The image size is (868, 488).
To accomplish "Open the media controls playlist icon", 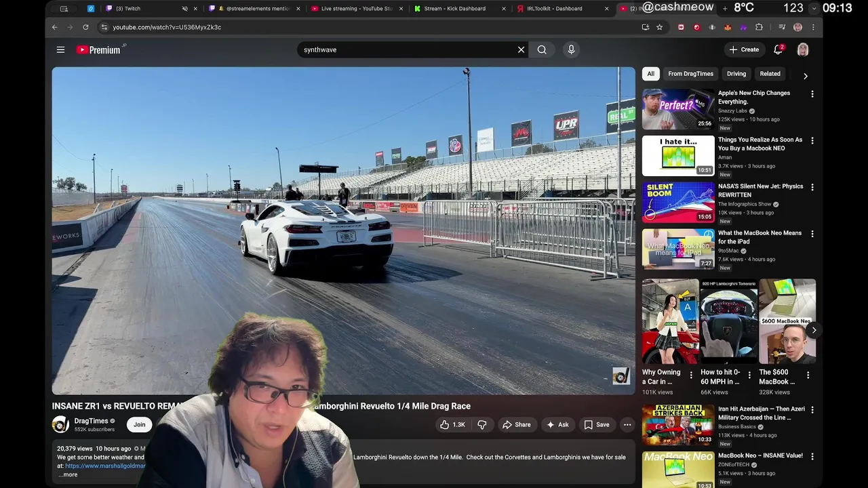I will [782, 27].
